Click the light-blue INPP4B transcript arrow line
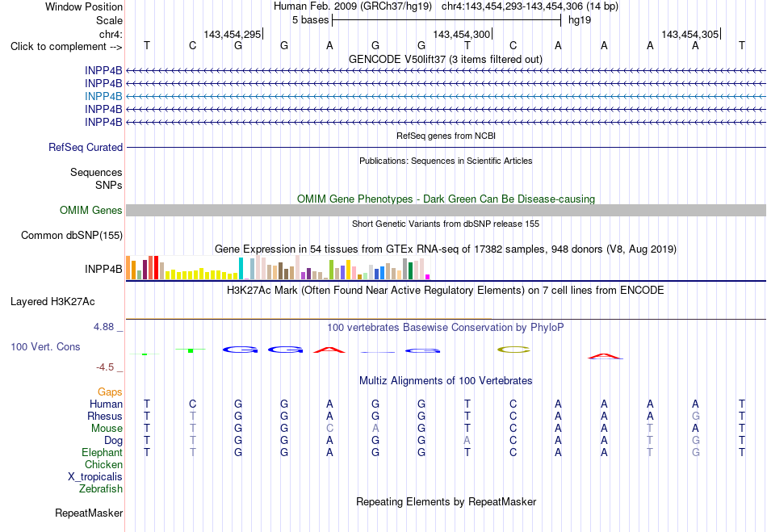The height and width of the screenshot is (532, 767). click(x=446, y=96)
